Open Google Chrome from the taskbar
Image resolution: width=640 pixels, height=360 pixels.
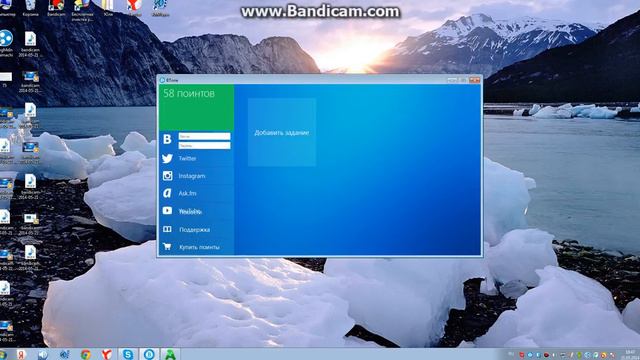tap(85, 354)
